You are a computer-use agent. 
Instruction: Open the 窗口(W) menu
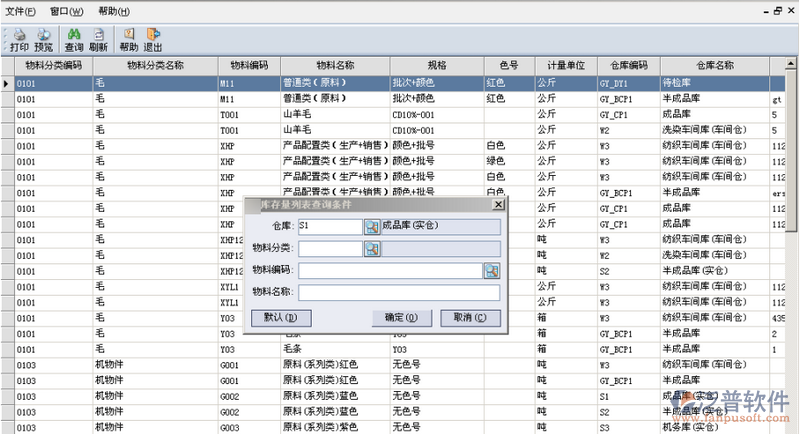[x=67, y=11]
